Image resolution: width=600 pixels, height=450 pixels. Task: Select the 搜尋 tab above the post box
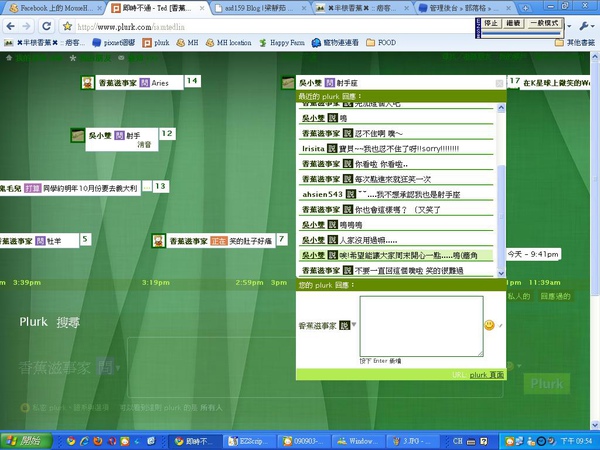[68, 322]
